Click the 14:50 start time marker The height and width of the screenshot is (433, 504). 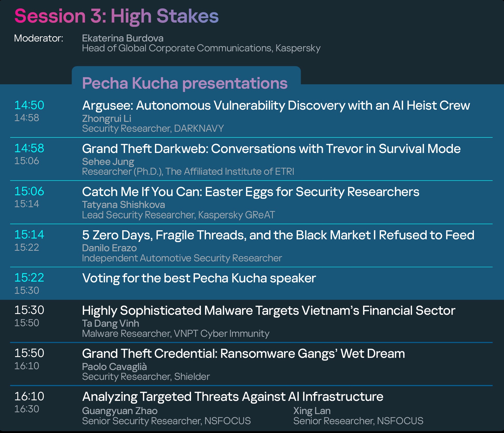[29, 105]
